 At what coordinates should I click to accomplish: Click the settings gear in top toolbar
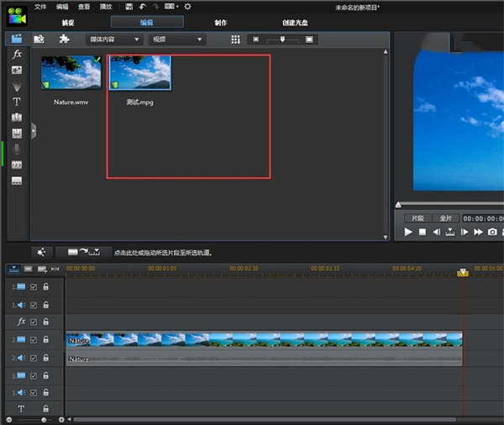[187, 7]
